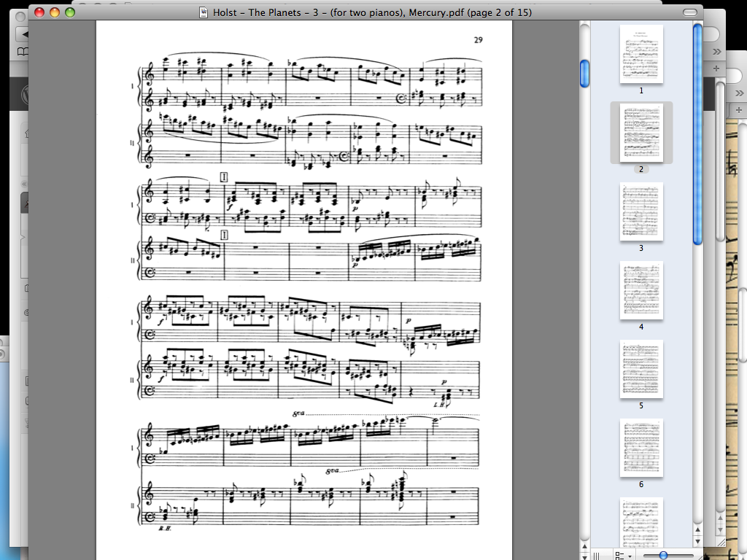747x560 pixels.
Task: Adjust the thumbnail size slider knob
Action: 662,555
